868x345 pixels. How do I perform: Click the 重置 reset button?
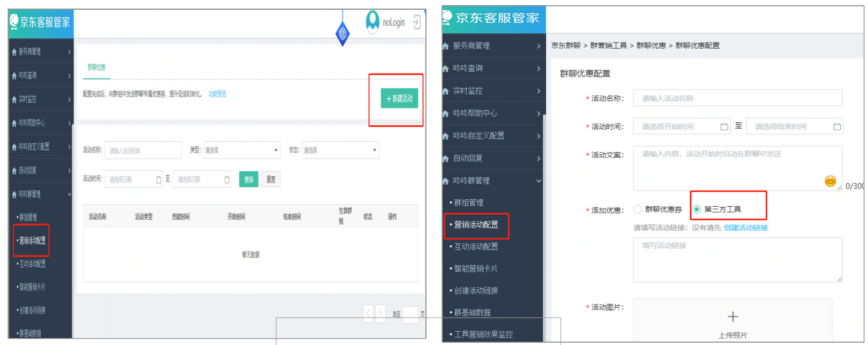point(271,180)
